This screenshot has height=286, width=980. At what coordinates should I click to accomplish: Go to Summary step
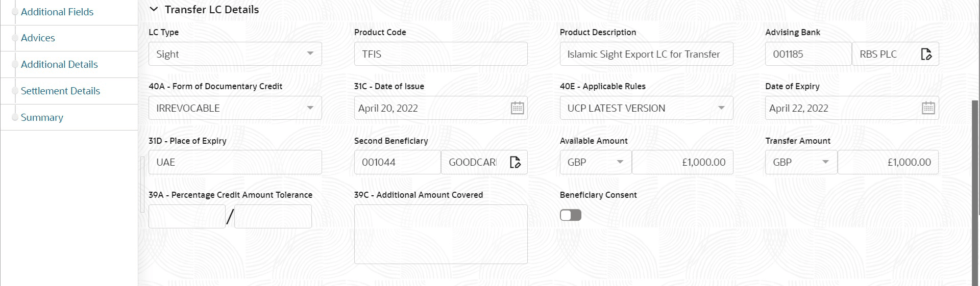42,117
